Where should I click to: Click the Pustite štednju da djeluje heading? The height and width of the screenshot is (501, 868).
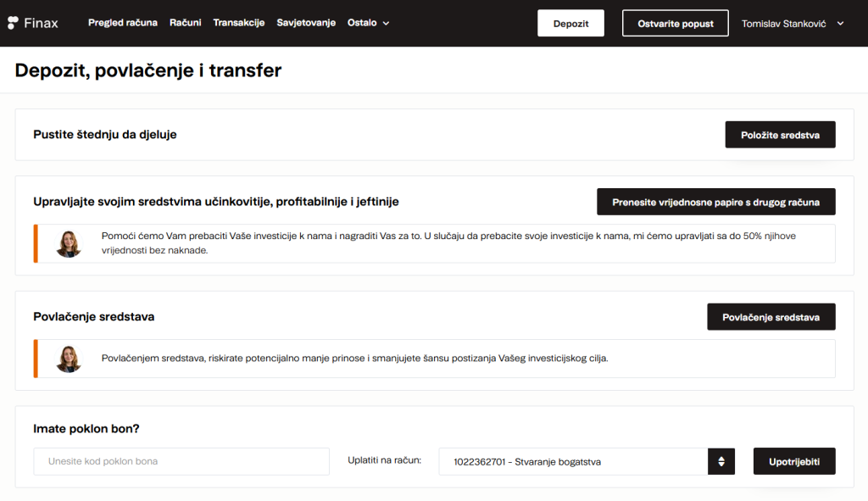pos(105,135)
